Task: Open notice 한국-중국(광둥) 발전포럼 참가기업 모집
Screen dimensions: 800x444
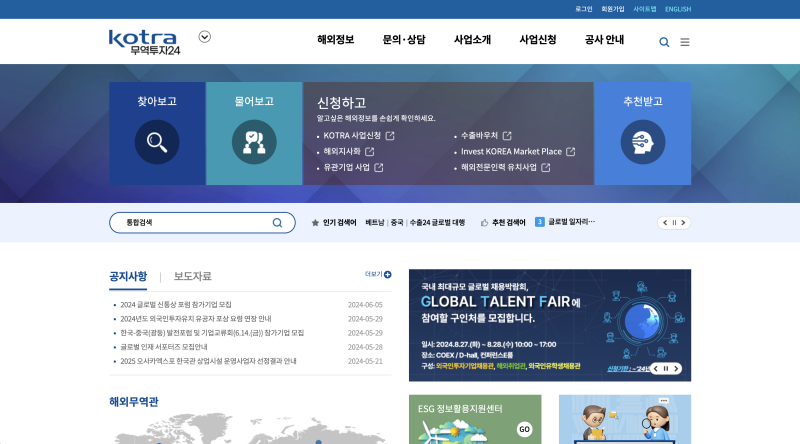Action: tap(212, 333)
